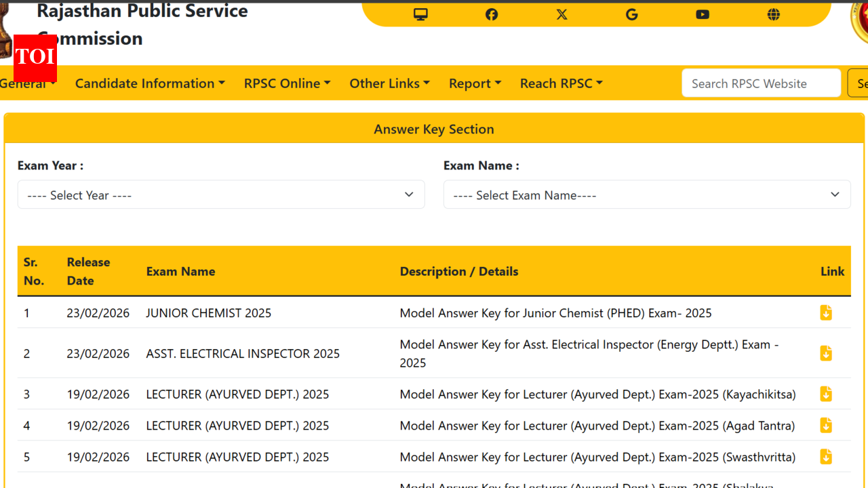
Task: Open the Reach RPSC menu
Action: [x=561, y=83]
